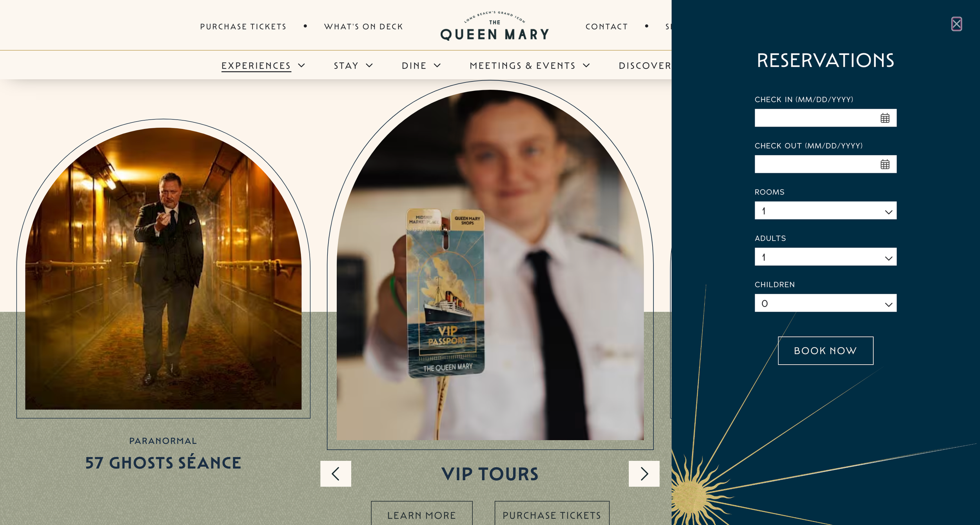Open the check-out calendar picker icon
The height and width of the screenshot is (525, 980).
(885, 164)
